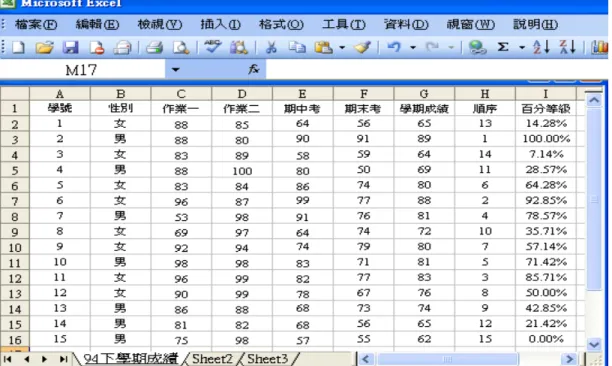
Task: Open the Chart Wizard icon
Action: point(600,47)
